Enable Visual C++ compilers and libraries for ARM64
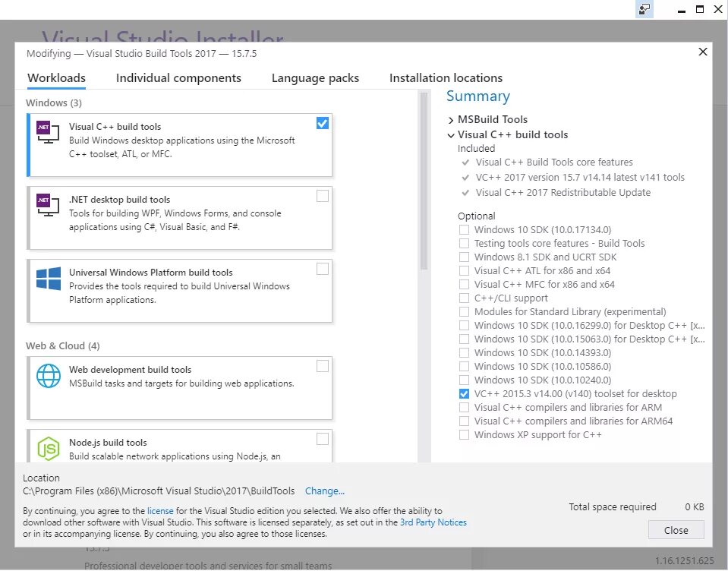 coord(464,421)
